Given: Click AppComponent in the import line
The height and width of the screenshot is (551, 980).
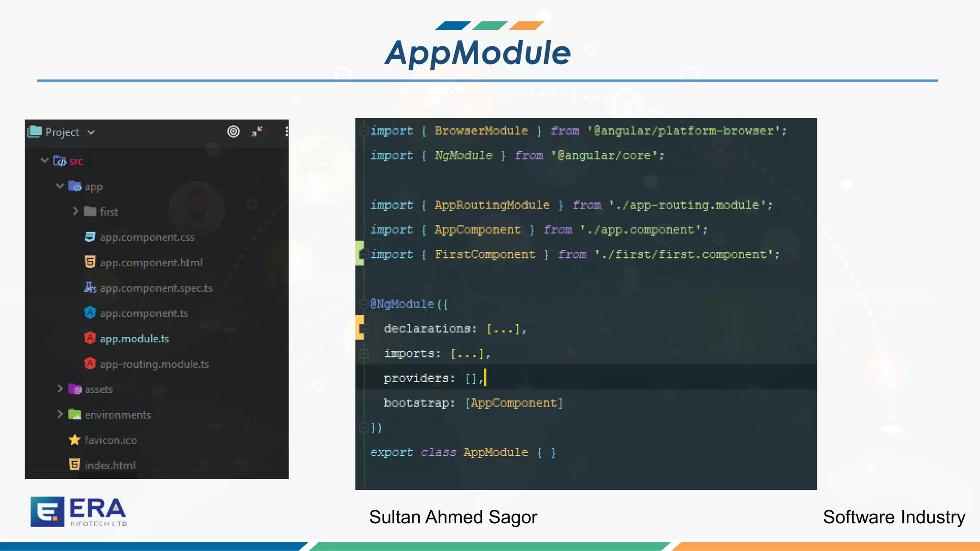Looking at the screenshot, I should (x=478, y=230).
